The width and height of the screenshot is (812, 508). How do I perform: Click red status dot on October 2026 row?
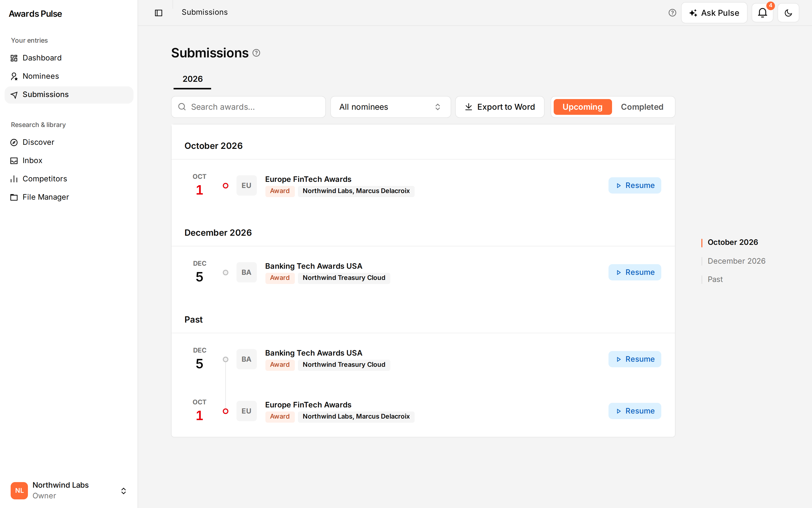(x=226, y=185)
